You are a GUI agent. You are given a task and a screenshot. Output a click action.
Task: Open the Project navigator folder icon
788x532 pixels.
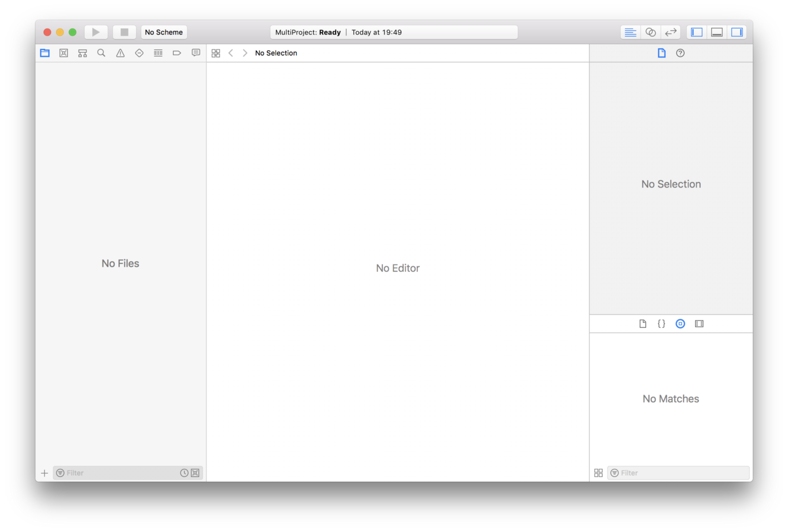(45, 53)
